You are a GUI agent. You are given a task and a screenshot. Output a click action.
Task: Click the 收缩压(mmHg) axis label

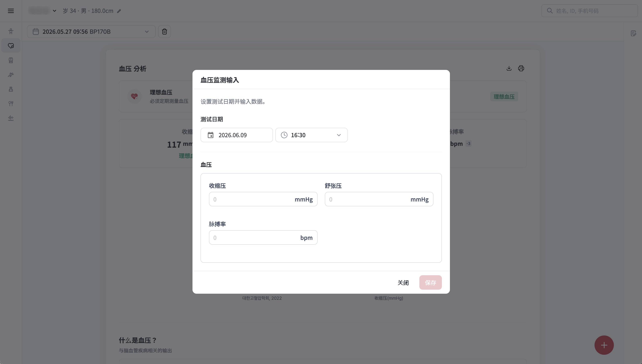389,298
